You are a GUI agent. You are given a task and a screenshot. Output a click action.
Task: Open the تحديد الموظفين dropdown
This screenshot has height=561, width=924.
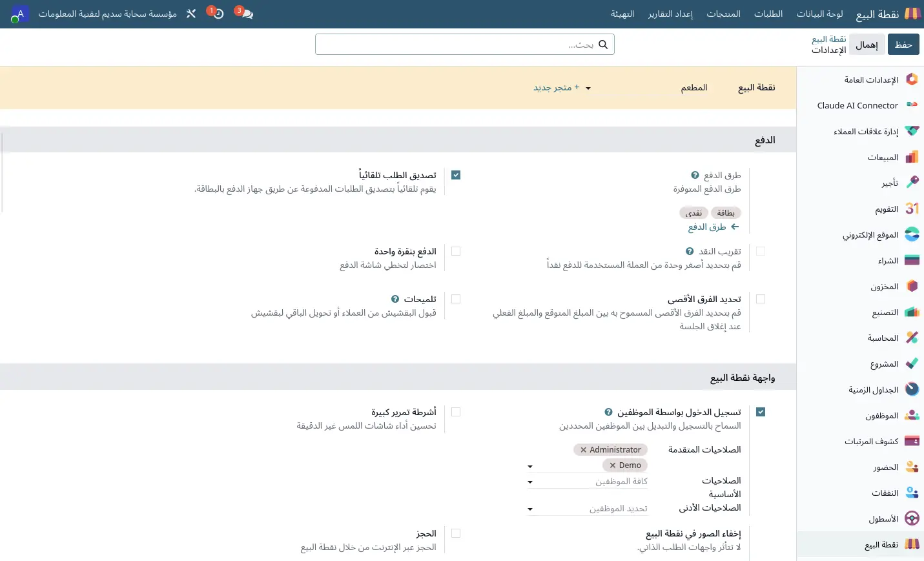(x=588, y=509)
